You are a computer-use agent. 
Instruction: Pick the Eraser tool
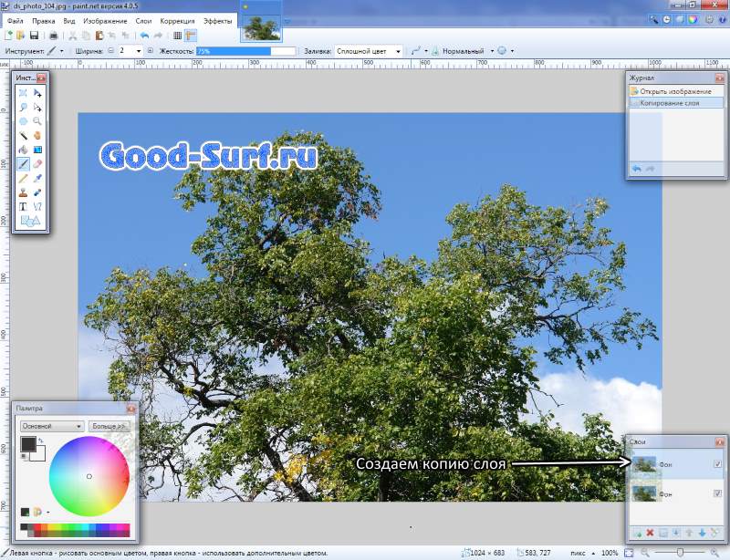pos(37,164)
